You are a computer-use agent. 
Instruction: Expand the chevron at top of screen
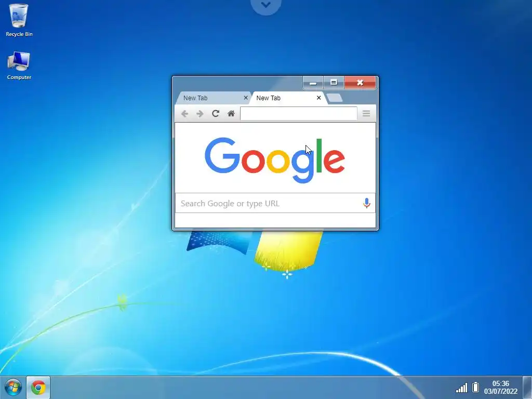click(x=266, y=5)
